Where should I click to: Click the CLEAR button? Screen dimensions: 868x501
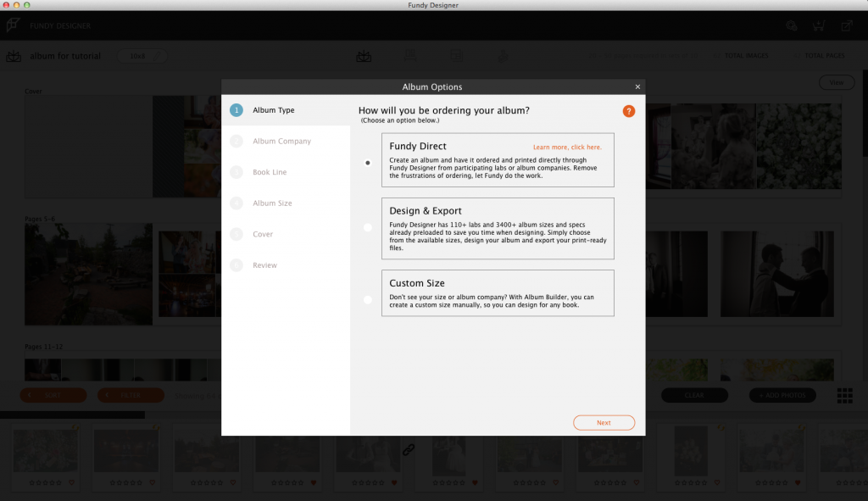694,395
